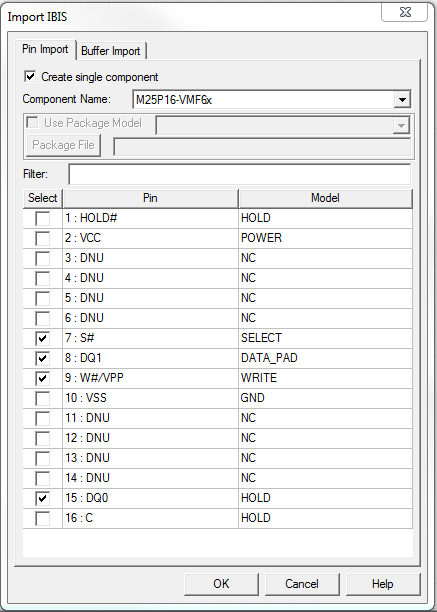The image size is (437, 612).
Task: Select the '14 : DNU' pin cell
Action: point(150,478)
